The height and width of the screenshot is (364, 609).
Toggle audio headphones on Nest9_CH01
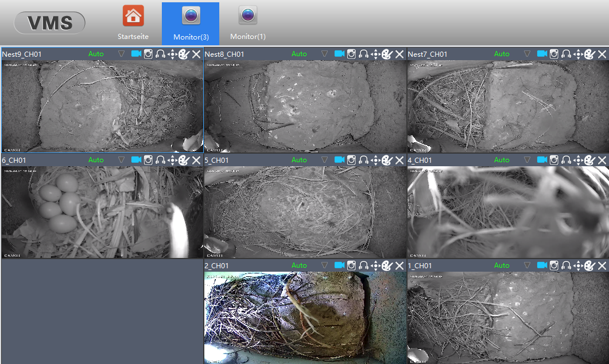(160, 54)
